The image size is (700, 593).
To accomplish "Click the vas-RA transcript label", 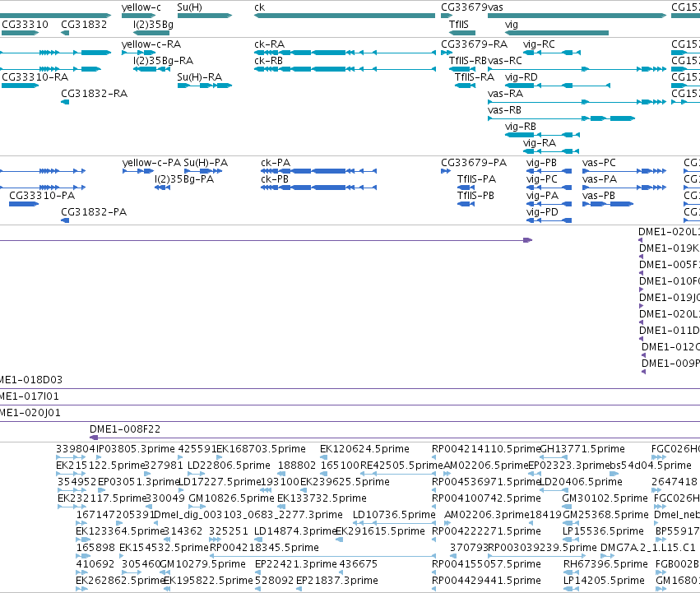I will pos(505,93).
